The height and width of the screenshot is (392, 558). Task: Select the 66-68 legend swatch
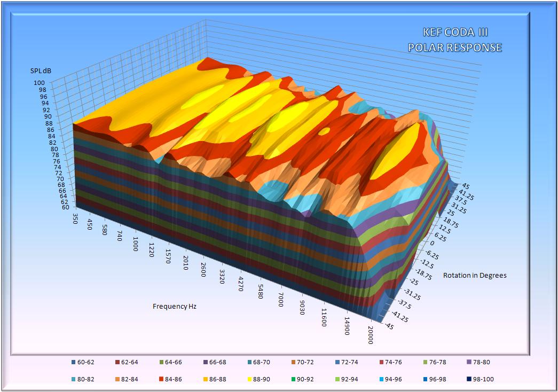click(x=206, y=362)
